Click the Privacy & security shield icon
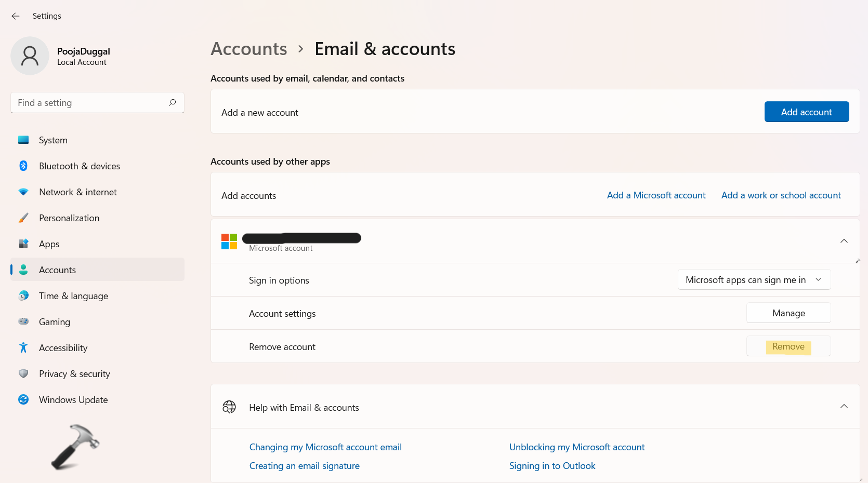Viewport: 868px width, 483px height. click(x=23, y=374)
